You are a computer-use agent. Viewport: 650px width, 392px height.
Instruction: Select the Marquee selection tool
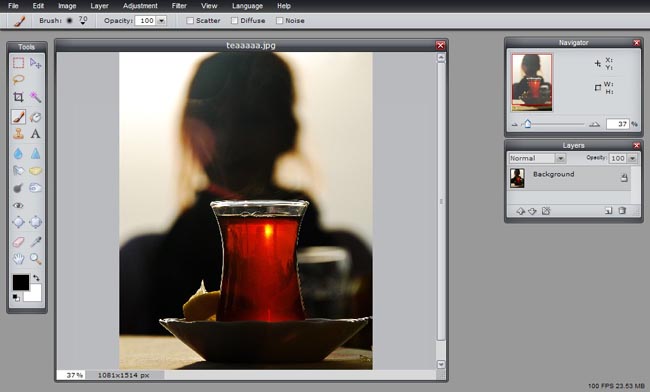click(18, 63)
